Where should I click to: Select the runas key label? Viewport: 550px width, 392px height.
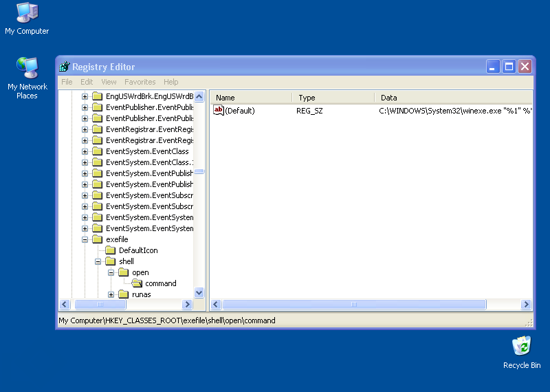142,295
